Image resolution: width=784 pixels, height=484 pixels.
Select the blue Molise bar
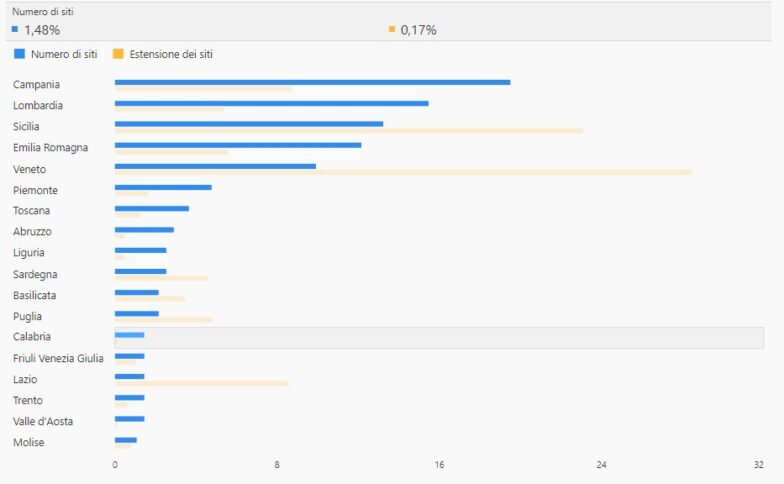pyautogui.click(x=126, y=440)
